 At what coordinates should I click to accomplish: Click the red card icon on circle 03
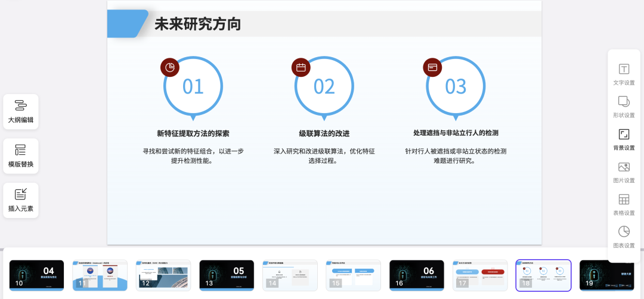[432, 67]
